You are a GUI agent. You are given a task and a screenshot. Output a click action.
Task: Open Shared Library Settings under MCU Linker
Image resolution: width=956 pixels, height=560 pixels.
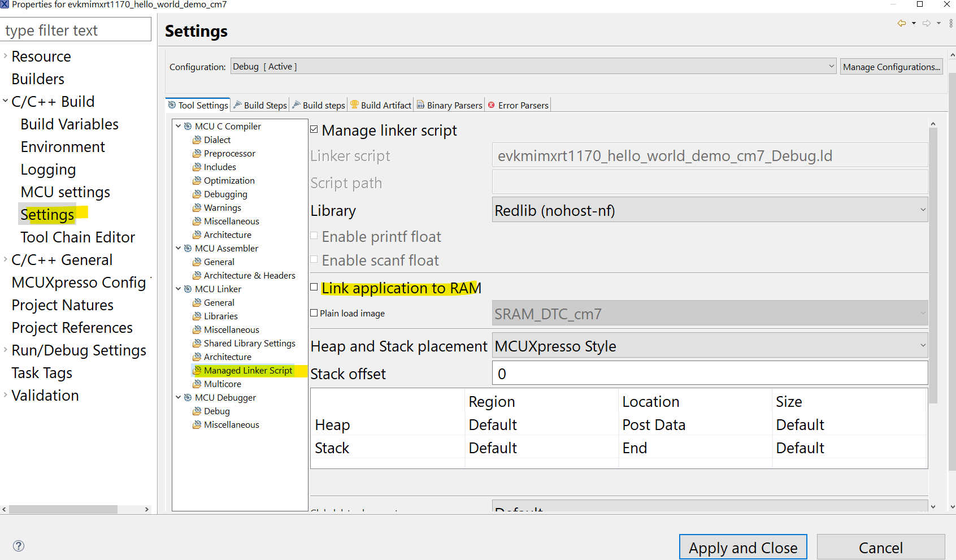pos(249,343)
